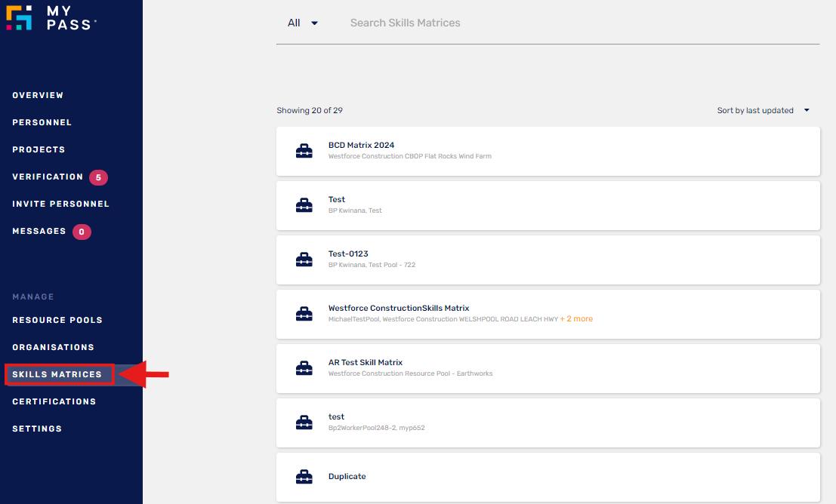The image size is (836, 504).
Task: Open the All filter dropdown
Action: (x=303, y=23)
